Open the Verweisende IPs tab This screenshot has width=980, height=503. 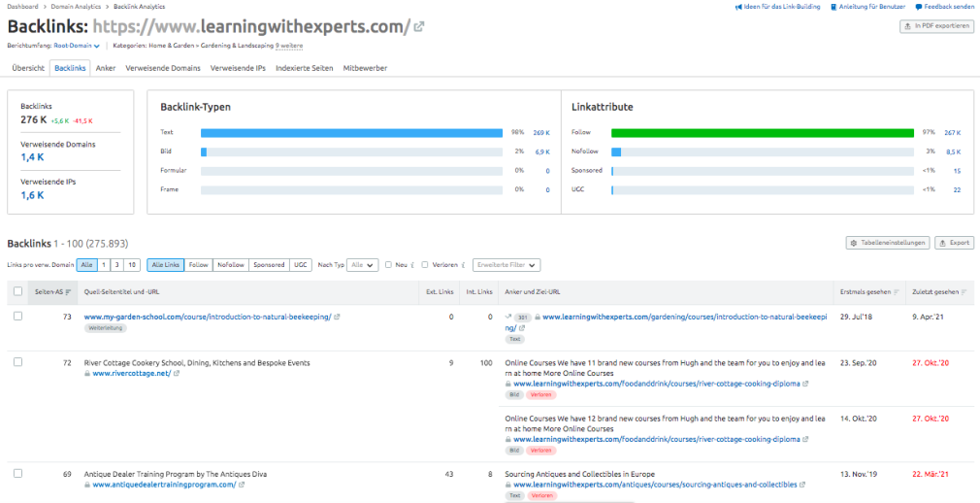click(238, 68)
